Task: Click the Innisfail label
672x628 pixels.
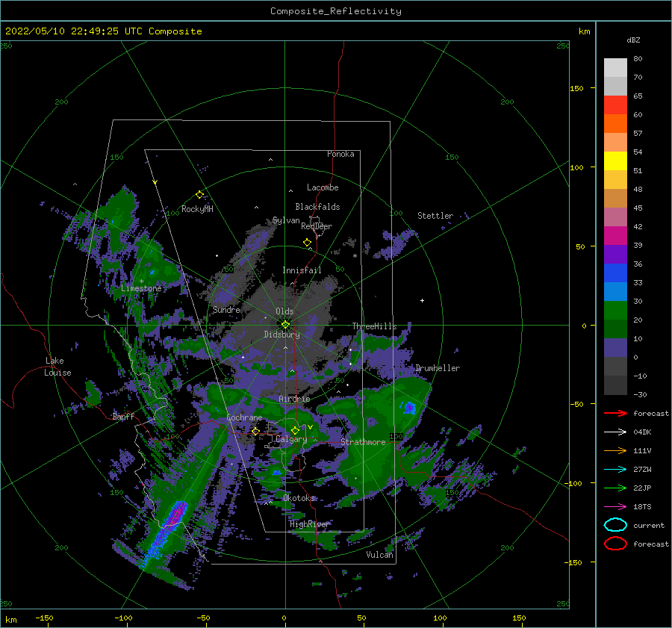Action: coord(302,270)
